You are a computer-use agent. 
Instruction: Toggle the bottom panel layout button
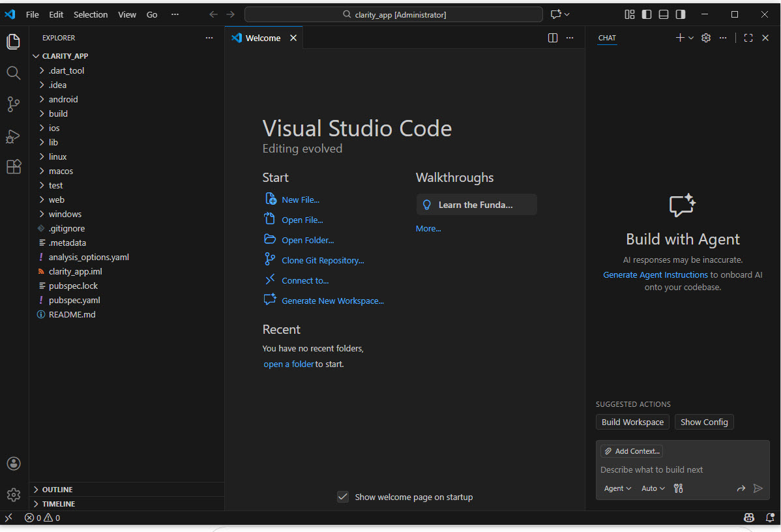pyautogui.click(x=664, y=14)
